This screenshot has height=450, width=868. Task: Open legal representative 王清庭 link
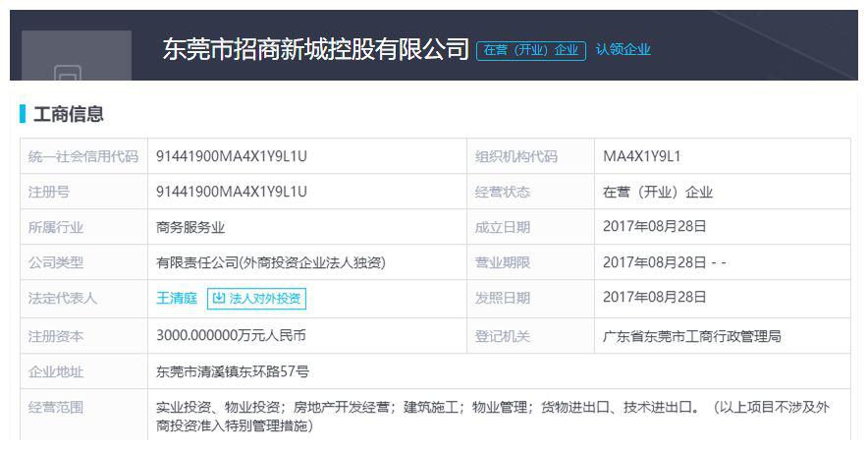tap(177, 298)
